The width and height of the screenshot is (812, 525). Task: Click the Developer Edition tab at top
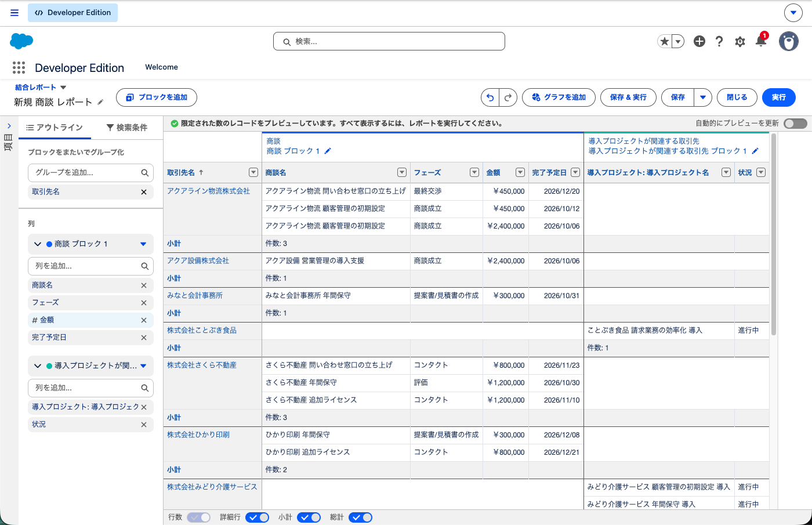72,13
